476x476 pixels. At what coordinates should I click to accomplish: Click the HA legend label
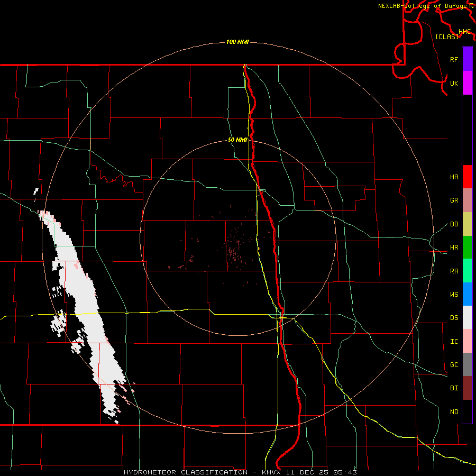[x=454, y=177]
